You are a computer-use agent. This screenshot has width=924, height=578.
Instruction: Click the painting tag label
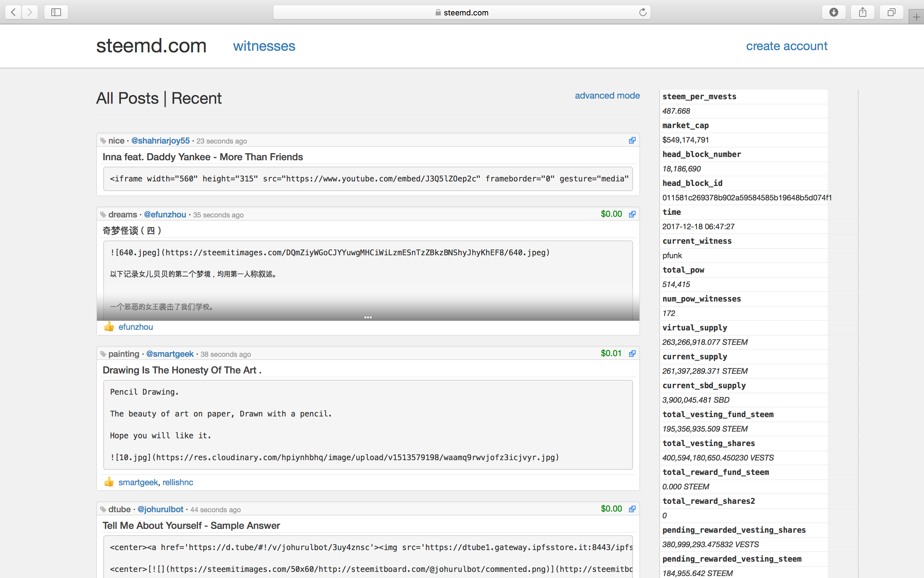(x=124, y=354)
